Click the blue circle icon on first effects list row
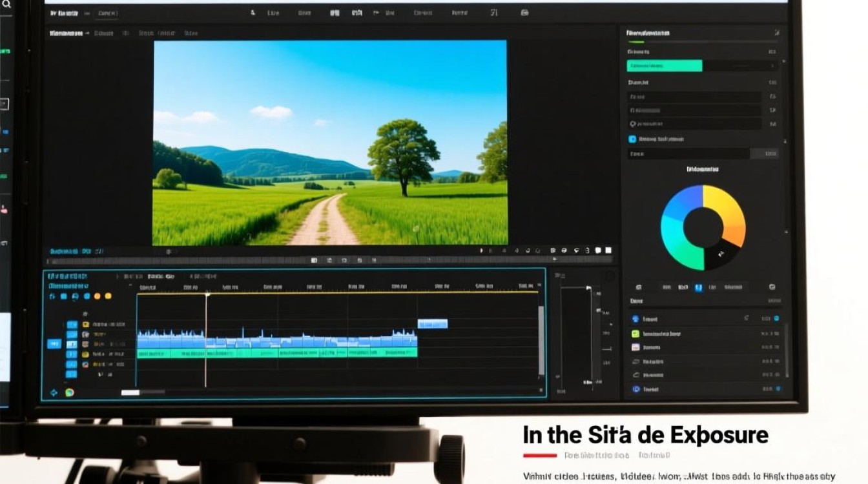This screenshot has width=868, height=484. point(635,319)
